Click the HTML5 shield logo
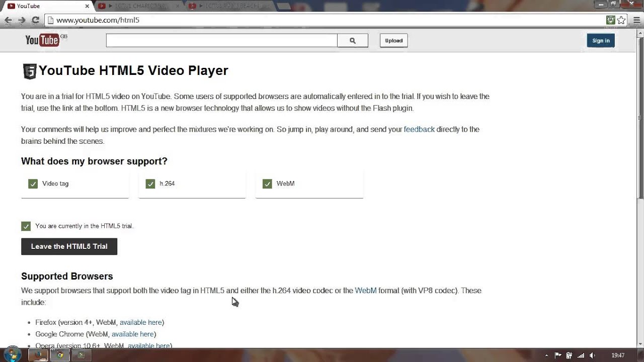Image resolution: width=644 pixels, height=362 pixels. coord(29,71)
